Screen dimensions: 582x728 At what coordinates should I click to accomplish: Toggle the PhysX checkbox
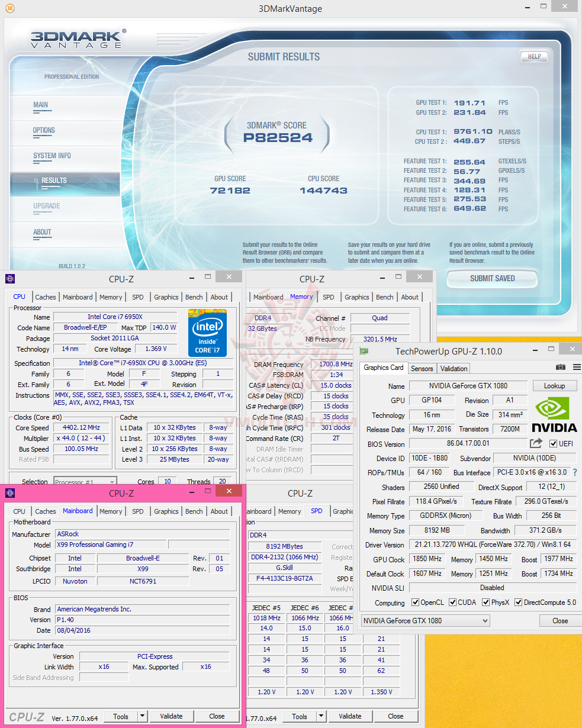point(485,603)
